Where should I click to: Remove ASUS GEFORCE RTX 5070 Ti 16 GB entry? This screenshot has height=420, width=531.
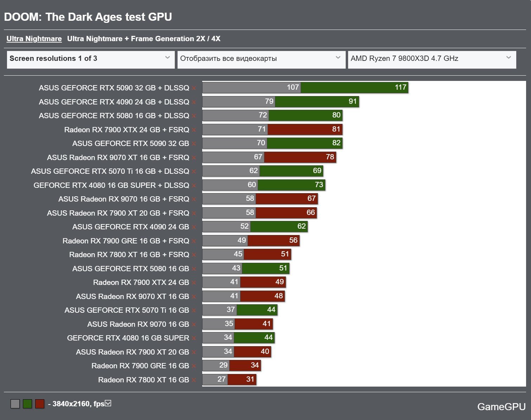(194, 311)
